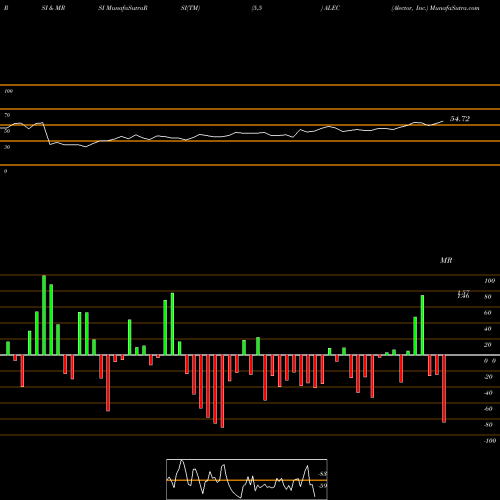Click the mini chart thumbnail at bottom

click(247, 479)
